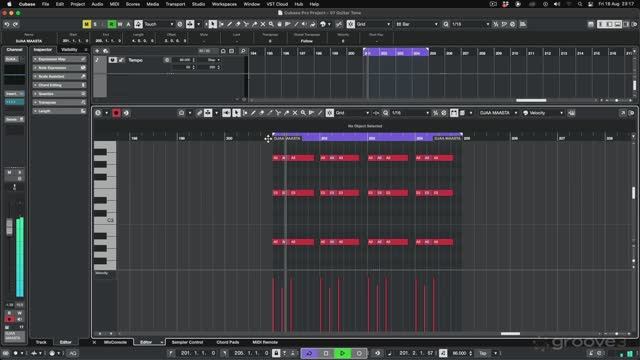The width and height of the screenshot is (640, 360).
Task: Select the Mute X tool in main toolbar
Action: [x=263, y=24]
